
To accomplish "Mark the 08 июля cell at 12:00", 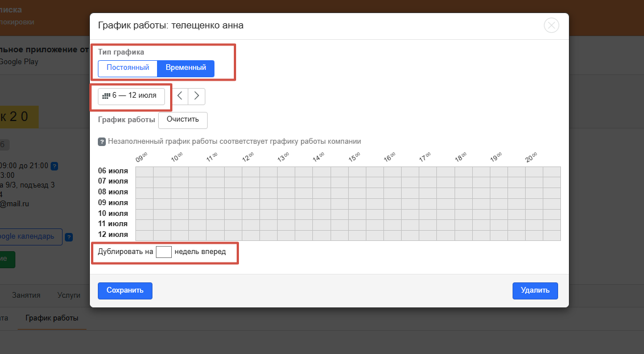I will (x=250, y=193).
